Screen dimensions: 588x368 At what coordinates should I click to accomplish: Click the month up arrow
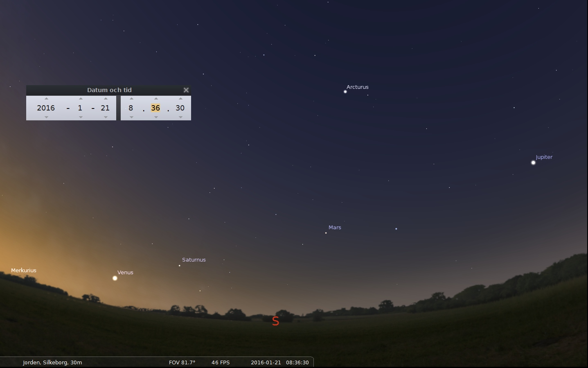[x=81, y=99]
